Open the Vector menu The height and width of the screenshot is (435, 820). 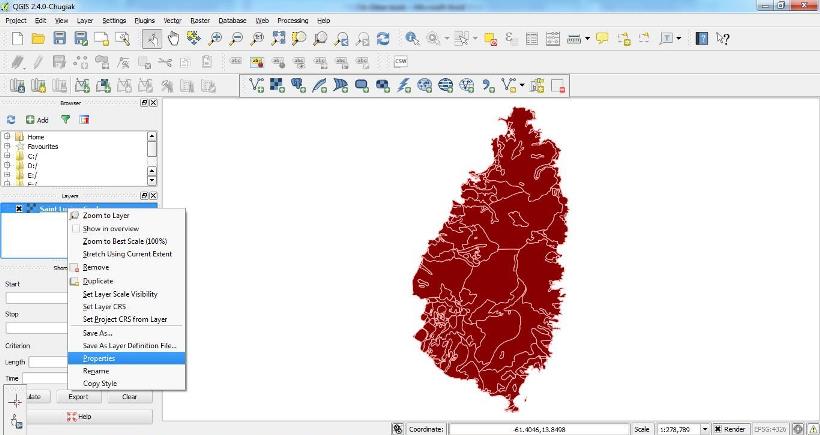tap(173, 20)
